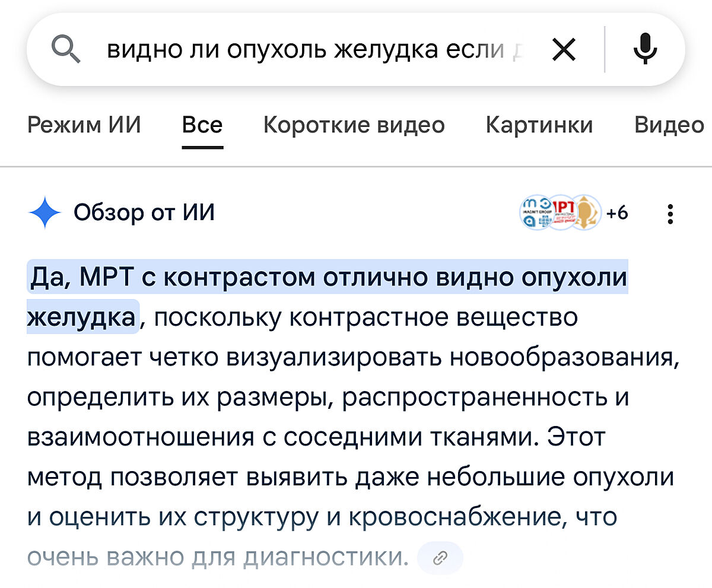The image size is (712, 588).
Task: Start voice search with the microphone
Action: click(x=646, y=49)
